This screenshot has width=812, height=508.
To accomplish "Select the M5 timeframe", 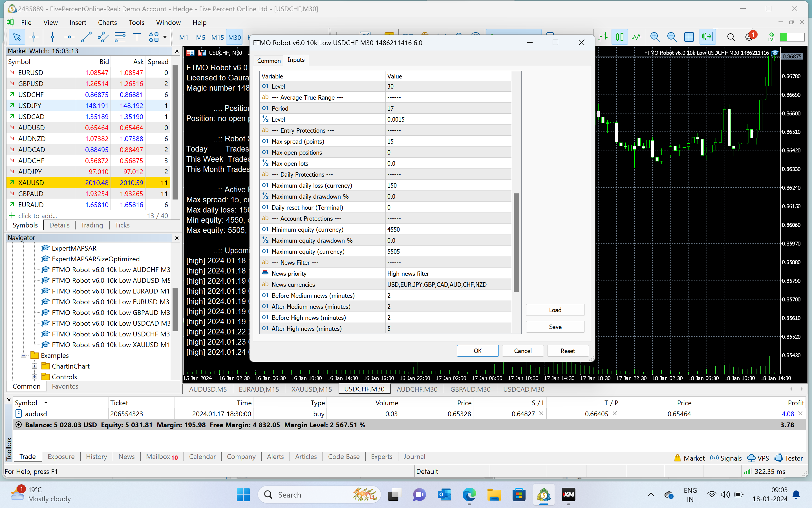I will coord(201,37).
